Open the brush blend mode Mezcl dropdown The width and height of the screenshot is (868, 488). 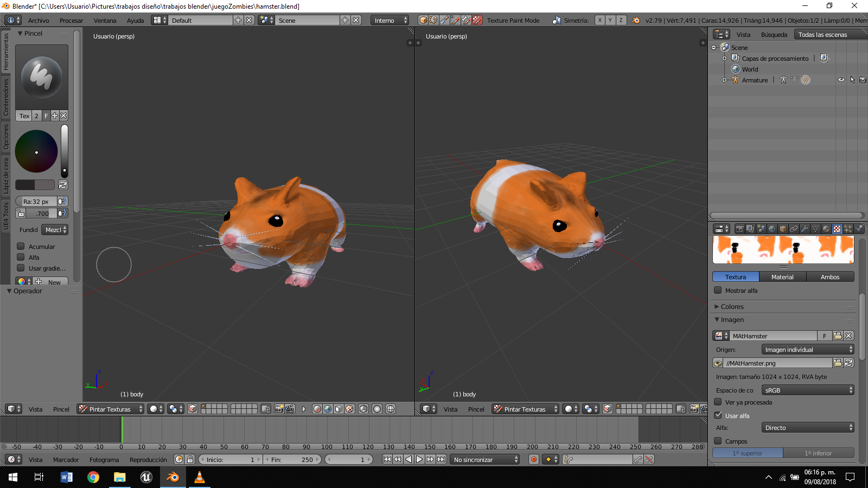(55, 229)
